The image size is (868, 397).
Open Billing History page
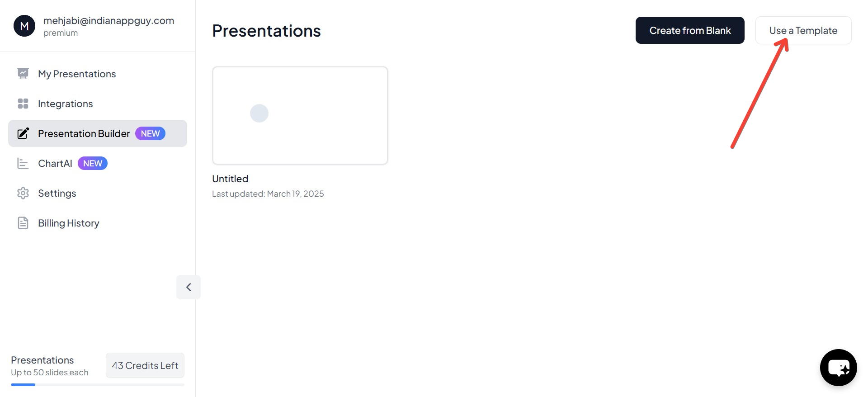pos(68,223)
